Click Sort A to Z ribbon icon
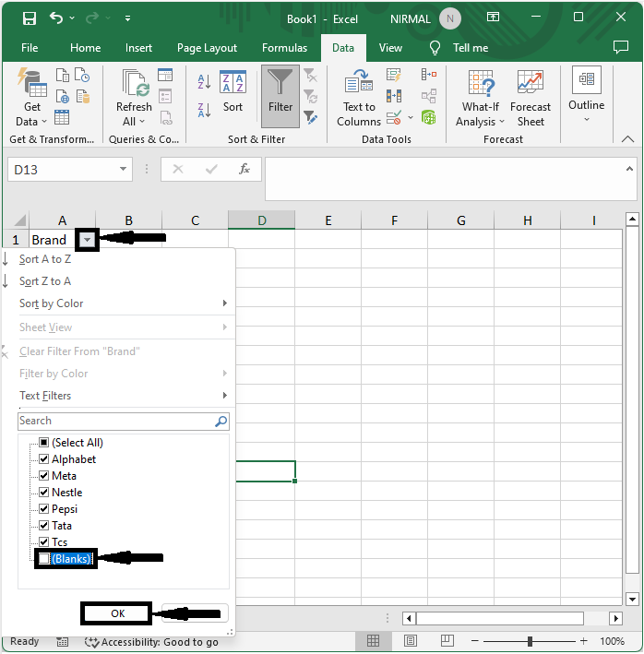Image resolution: width=644 pixels, height=654 pixels. point(204,82)
